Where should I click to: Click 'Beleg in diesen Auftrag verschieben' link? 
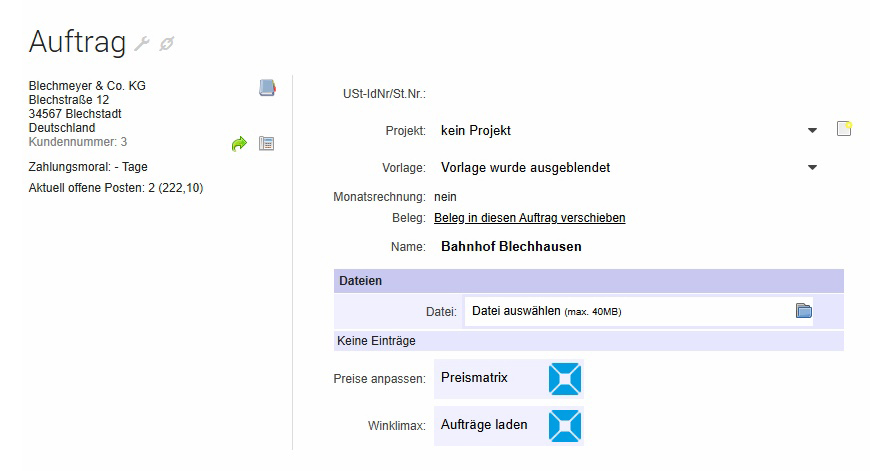pyautogui.click(x=530, y=217)
